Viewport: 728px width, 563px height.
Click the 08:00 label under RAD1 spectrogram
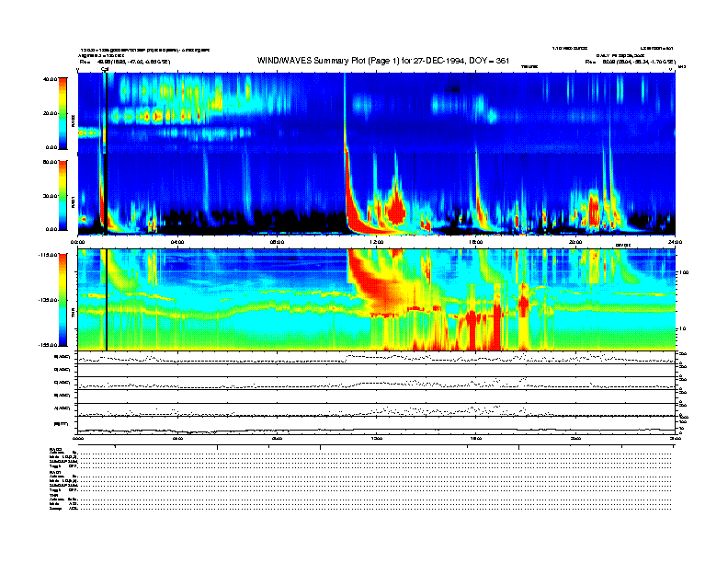pyautogui.click(x=277, y=242)
